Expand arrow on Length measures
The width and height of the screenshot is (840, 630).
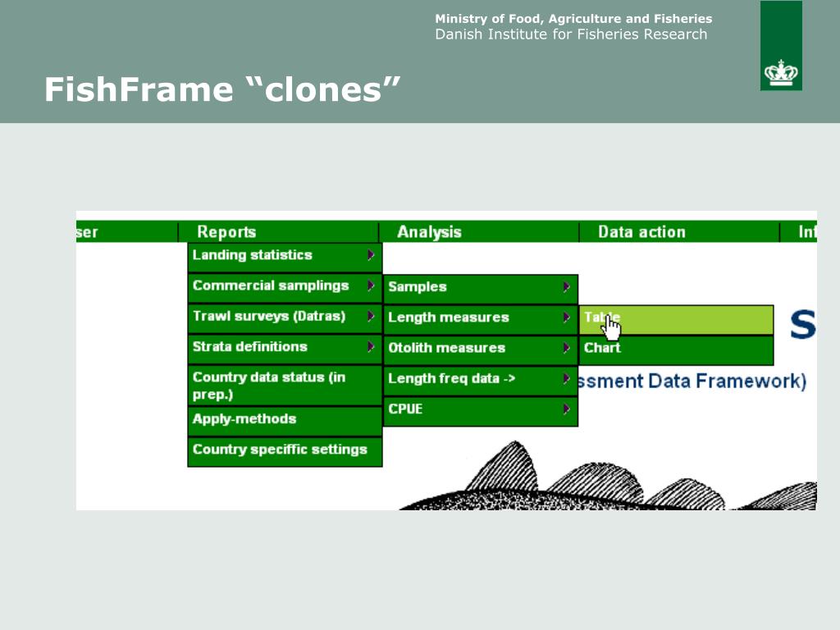click(x=566, y=317)
